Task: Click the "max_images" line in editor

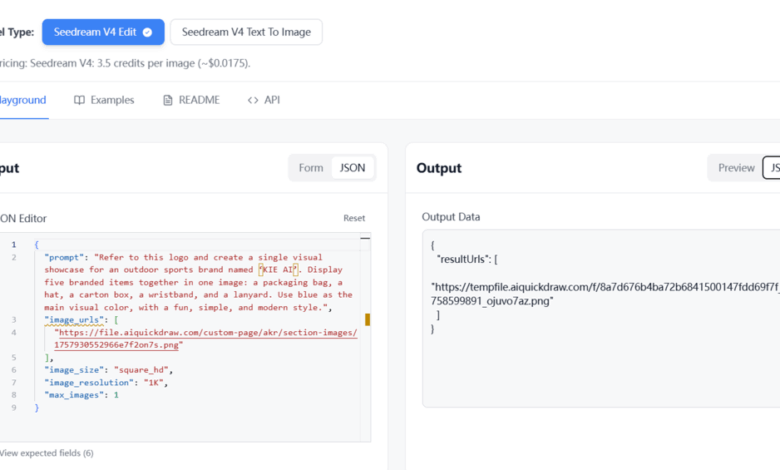Action: (x=82, y=395)
